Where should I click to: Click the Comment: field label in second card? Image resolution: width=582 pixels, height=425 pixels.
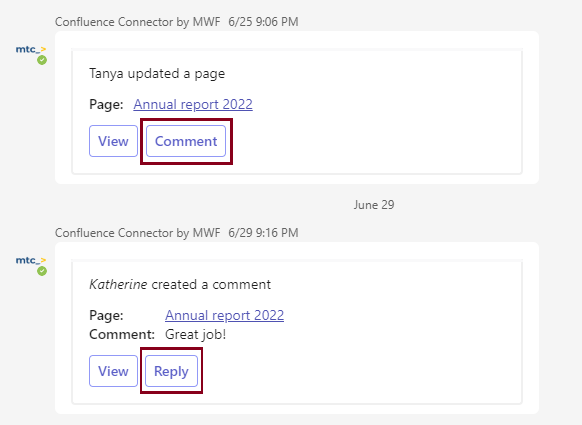tap(122, 334)
